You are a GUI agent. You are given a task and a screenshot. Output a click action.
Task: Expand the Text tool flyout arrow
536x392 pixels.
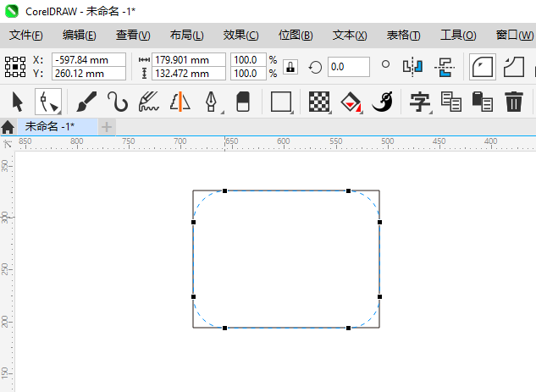point(430,112)
